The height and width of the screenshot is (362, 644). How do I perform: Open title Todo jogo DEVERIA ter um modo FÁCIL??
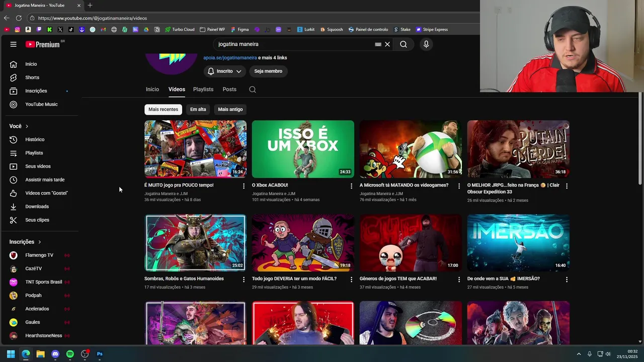pos(294,279)
